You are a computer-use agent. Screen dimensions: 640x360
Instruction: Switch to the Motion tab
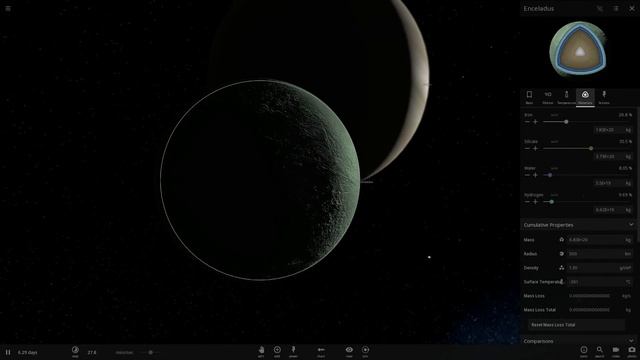(x=548, y=98)
